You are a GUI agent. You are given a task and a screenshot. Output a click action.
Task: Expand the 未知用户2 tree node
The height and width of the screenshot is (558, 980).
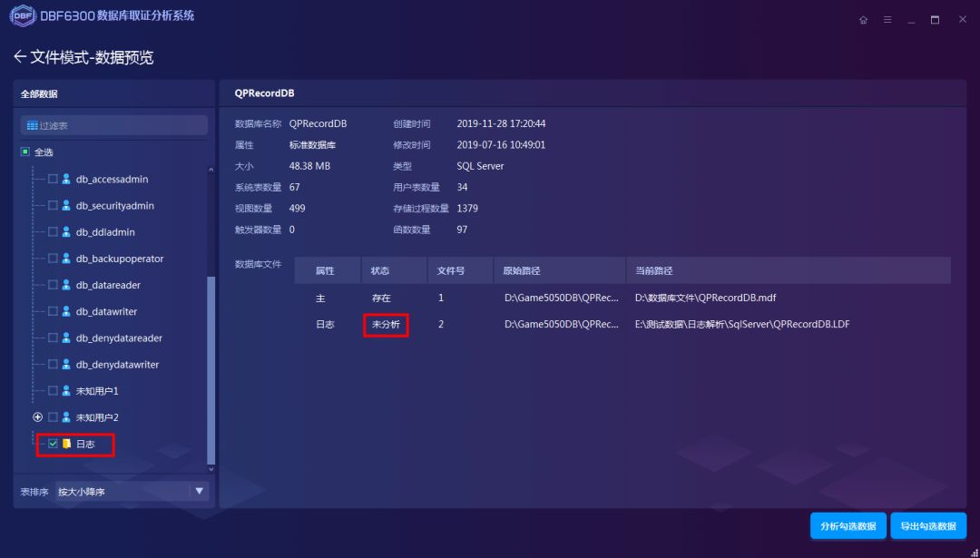pos(37,416)
